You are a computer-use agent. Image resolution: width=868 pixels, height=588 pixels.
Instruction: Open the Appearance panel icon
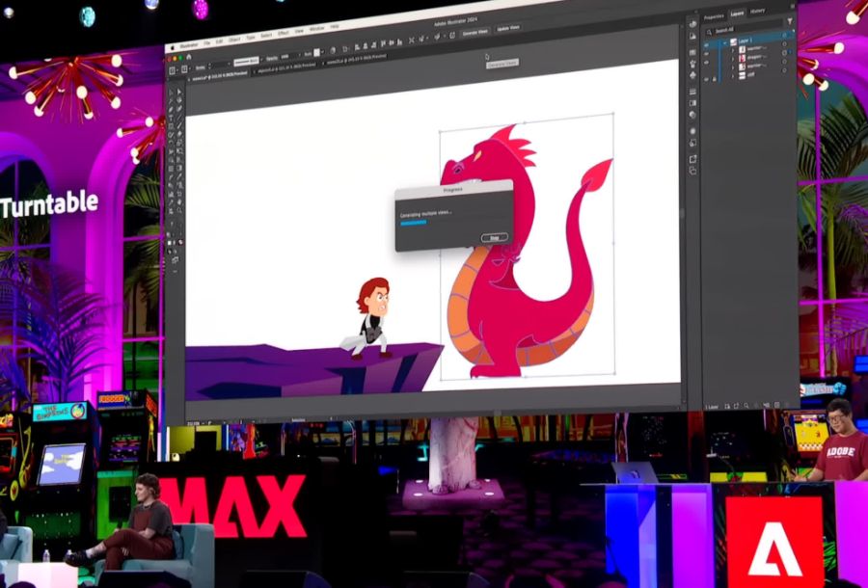pos(692,131)
